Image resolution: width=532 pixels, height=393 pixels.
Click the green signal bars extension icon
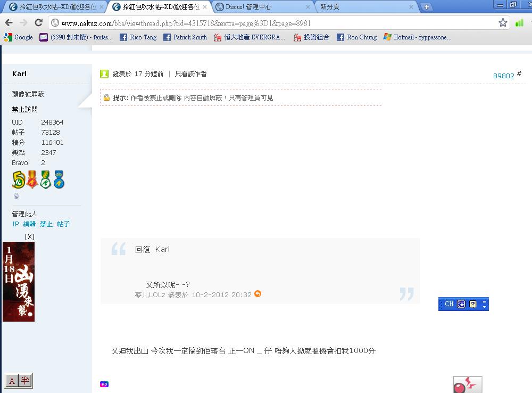tap(519, 23)
